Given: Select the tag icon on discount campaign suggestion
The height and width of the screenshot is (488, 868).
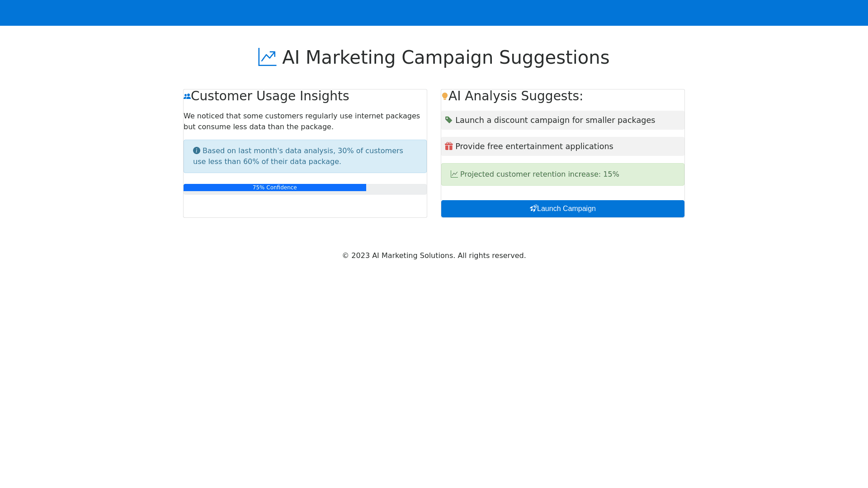Looking at the screenshot, I should pos(448,120).
